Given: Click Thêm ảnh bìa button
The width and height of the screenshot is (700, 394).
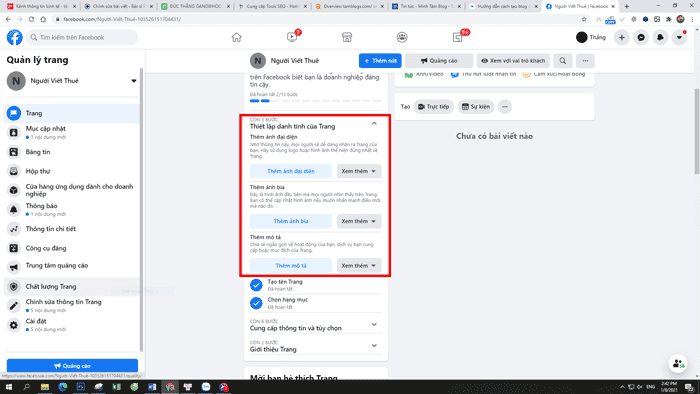Looking at the screenshot, I should click(x=291, y=221).
